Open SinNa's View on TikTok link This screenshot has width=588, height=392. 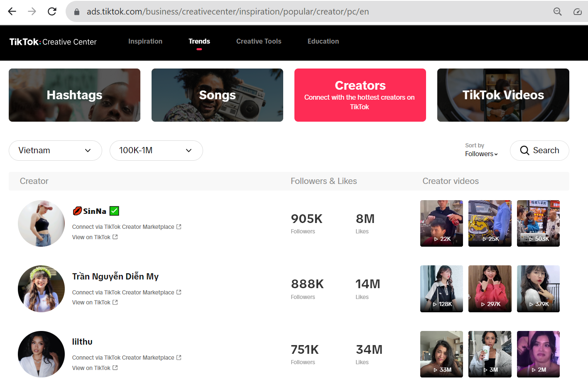tap(95, 237)
